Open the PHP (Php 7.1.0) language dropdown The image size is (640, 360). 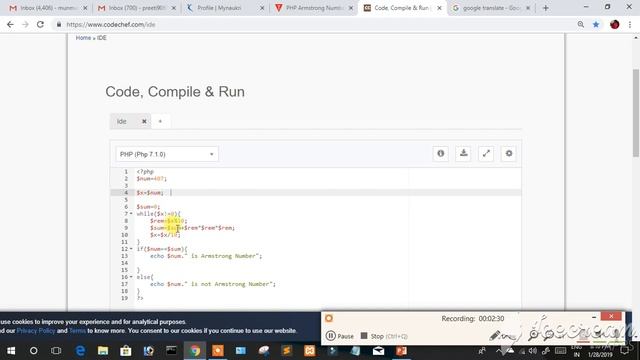[167, 154]
